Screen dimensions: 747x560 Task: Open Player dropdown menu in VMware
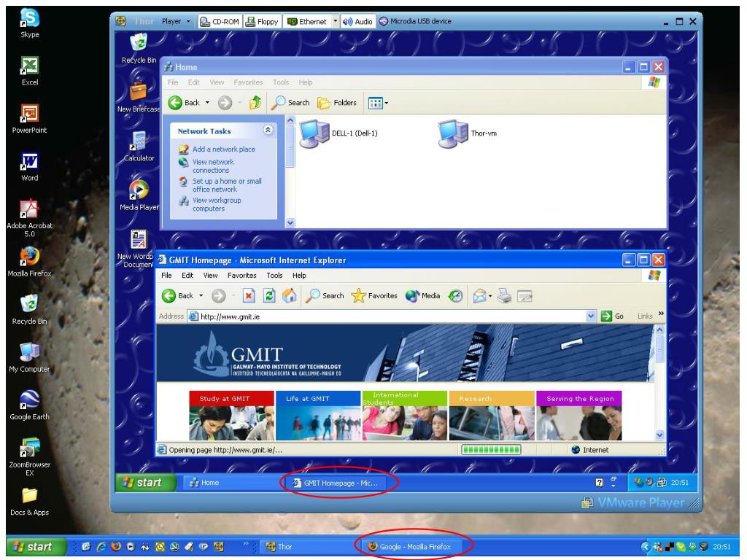click(x=176, y=21)
